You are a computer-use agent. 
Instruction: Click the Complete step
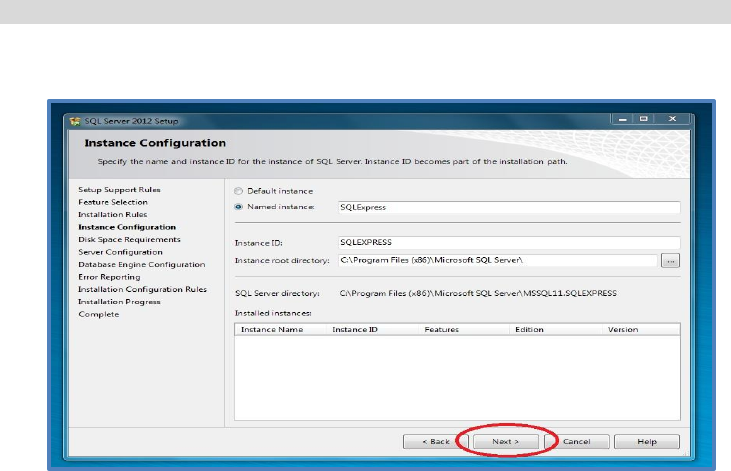(99, 314)
